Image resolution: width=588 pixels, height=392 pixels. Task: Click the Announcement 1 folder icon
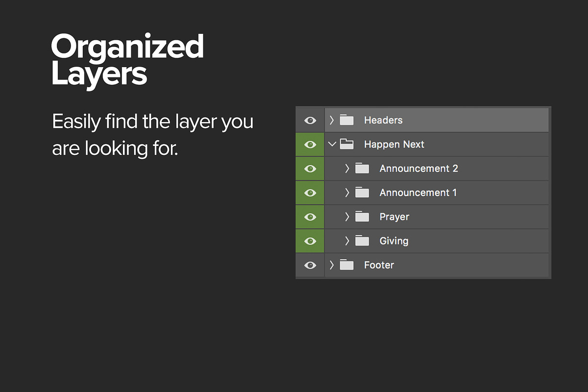tap(362, 193)
